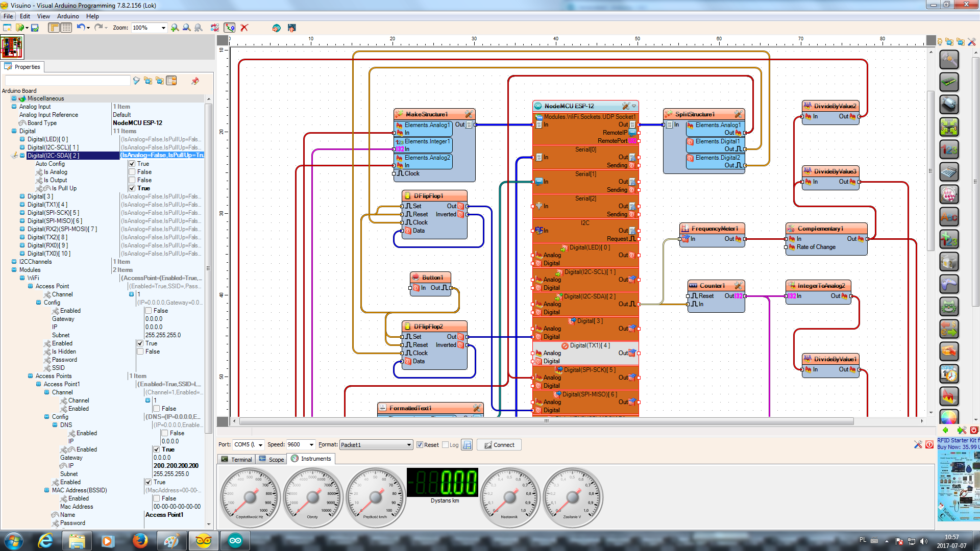Switch to the Scope tab
This screenshot has width=980, height=551.
coord(271,459)
